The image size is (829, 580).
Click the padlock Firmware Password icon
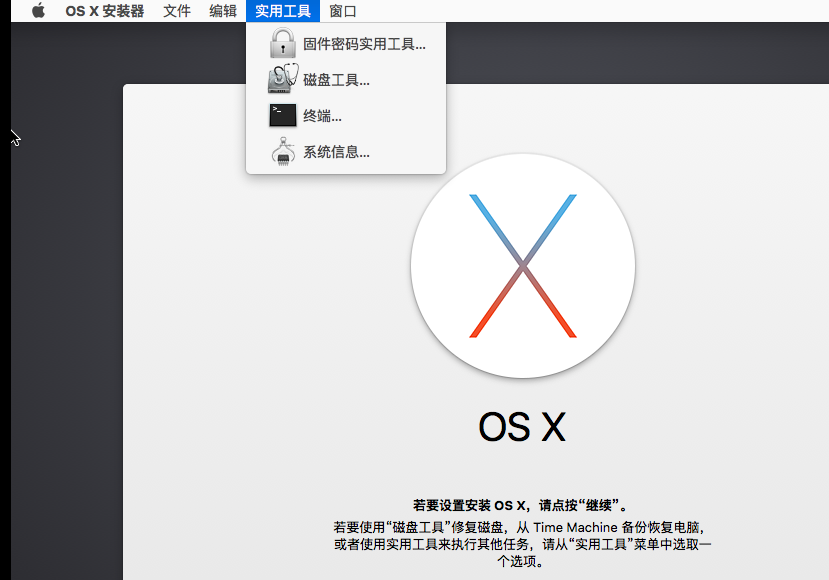[x=283, y=43]
